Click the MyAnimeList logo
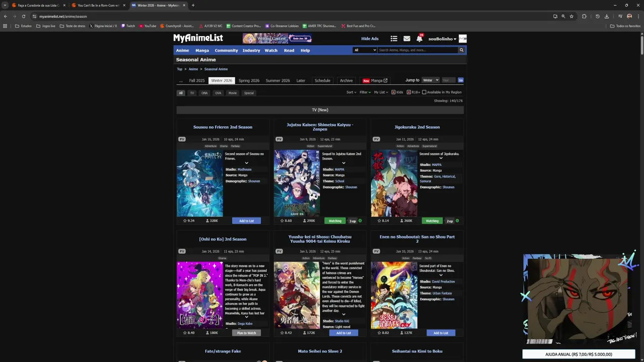The image size is (644, 362). point(198,38)
